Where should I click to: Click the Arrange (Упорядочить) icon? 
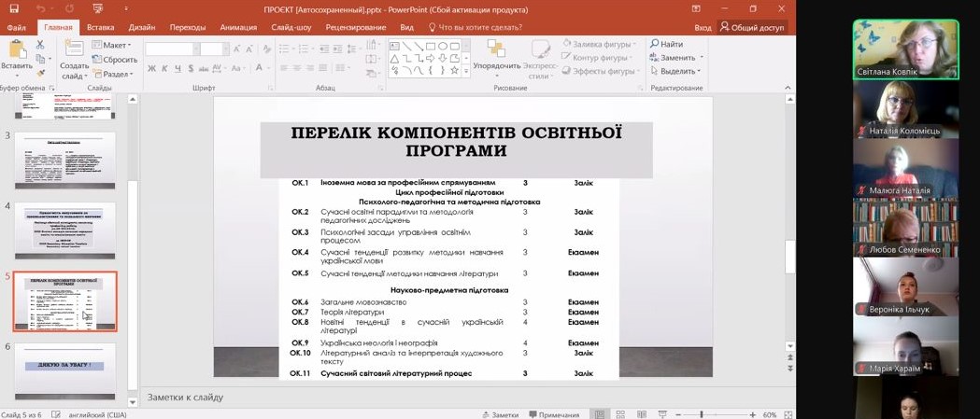point(496,49)
